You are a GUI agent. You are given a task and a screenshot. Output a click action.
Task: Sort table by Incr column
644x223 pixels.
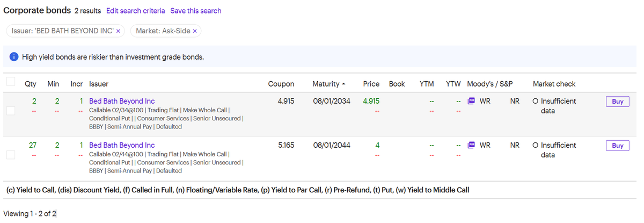click(x=76, y=84)
